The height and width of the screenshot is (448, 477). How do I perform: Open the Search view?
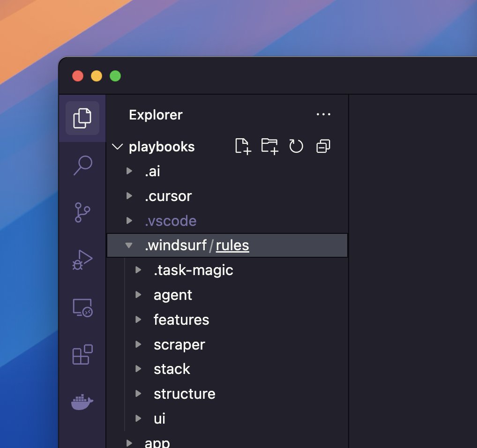click(83, 165)
